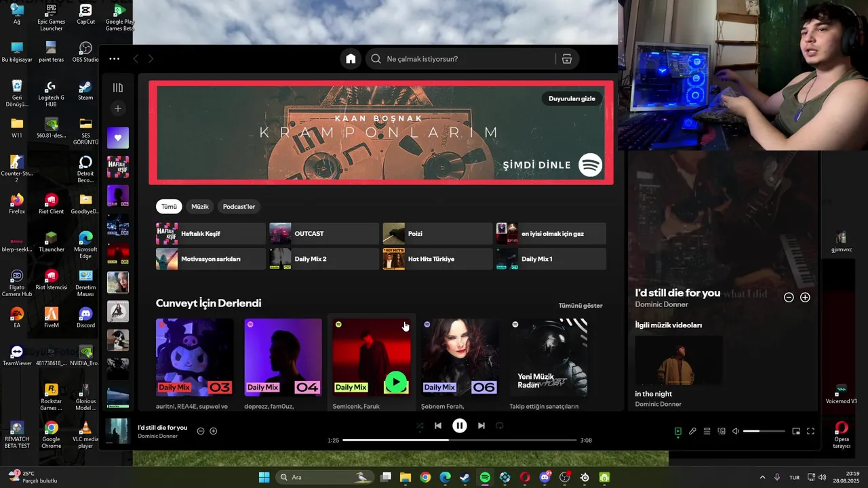
Task: Click the 'Ne çalmak istiyorsun?' search field
Action: [460, 59]
